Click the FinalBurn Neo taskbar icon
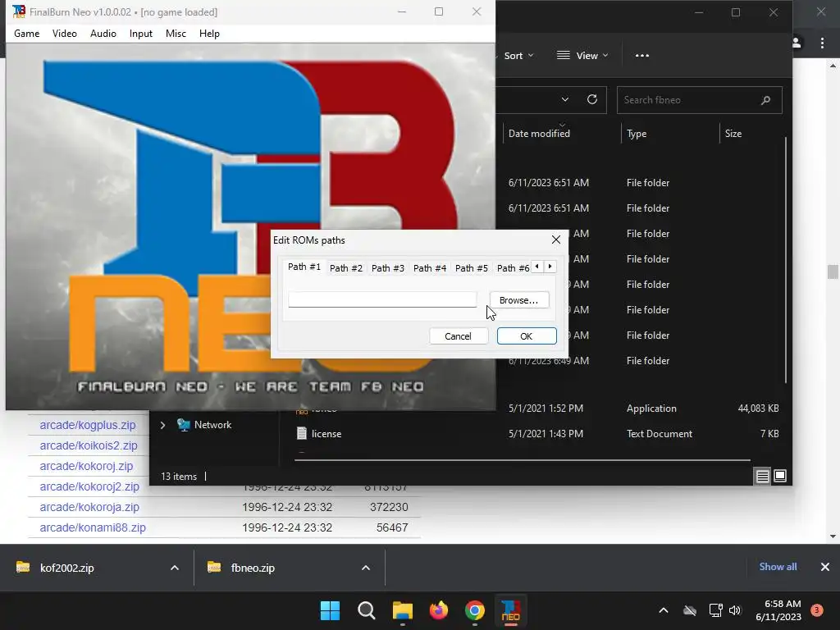This screenshot has width=840, height=630. pos(510,610)
